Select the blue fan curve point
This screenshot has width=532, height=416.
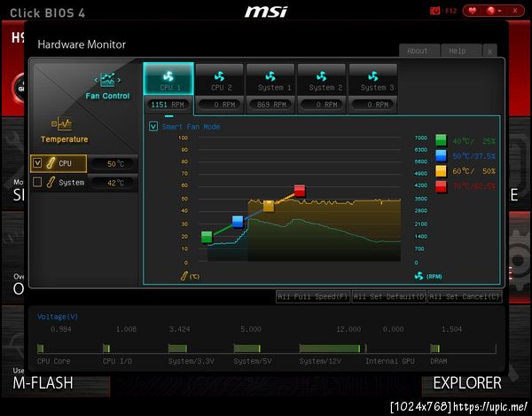238,221
